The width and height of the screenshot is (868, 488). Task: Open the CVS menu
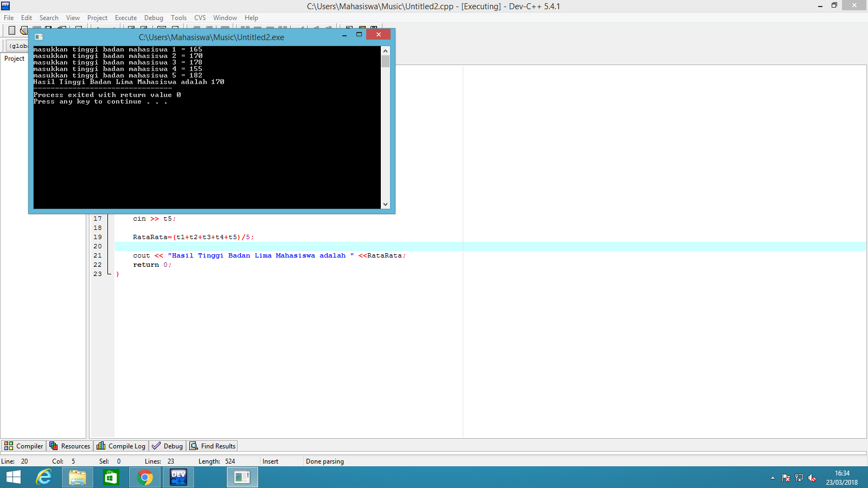click(200, 17)
